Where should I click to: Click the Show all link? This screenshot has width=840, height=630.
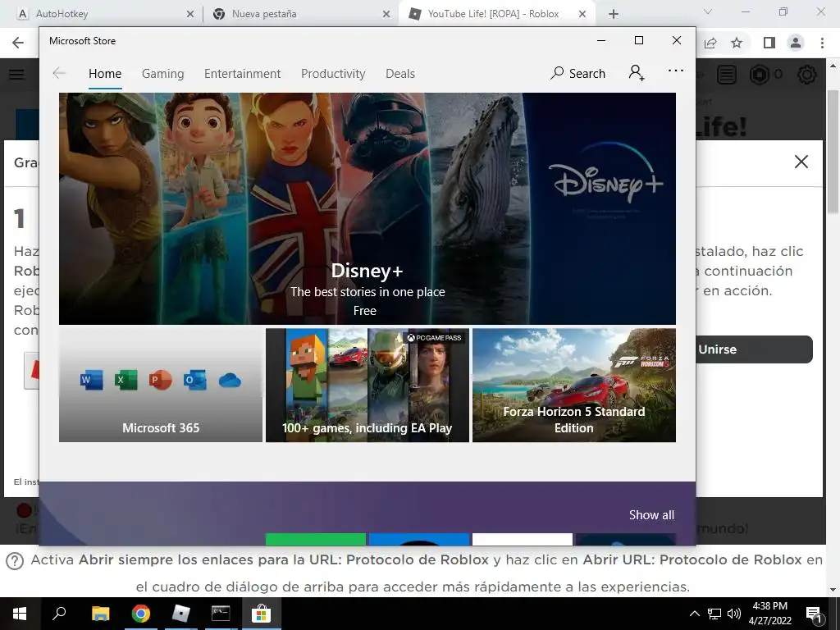click(651, 515)
